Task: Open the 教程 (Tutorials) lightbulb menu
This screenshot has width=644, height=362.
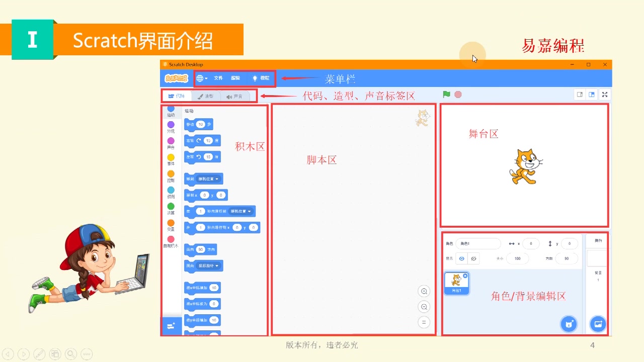Action: coord(261,78)
